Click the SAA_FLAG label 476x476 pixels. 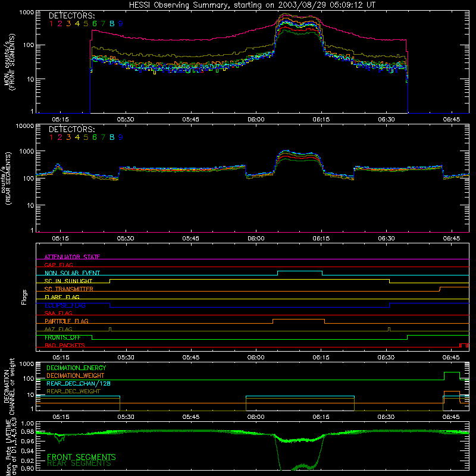pyautogui.click(x=58, y=313)
